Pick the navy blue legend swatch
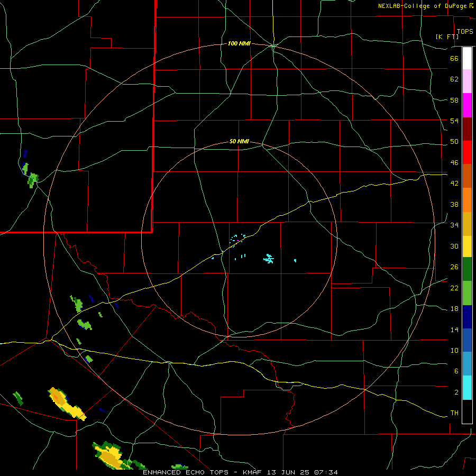This screenshot has width=476, height=476. (x=467, y=317)
